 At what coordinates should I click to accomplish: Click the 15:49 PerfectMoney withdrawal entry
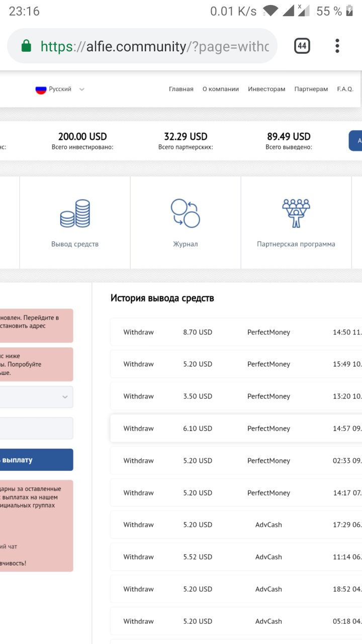236,364
